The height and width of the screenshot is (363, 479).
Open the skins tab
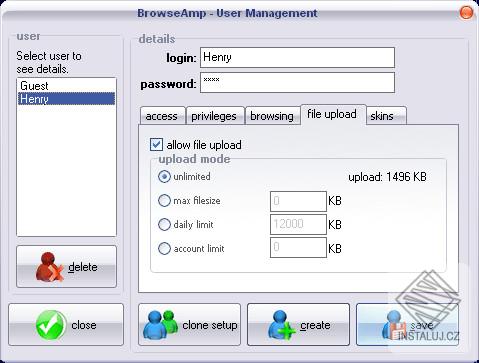[x=386, y=116]
